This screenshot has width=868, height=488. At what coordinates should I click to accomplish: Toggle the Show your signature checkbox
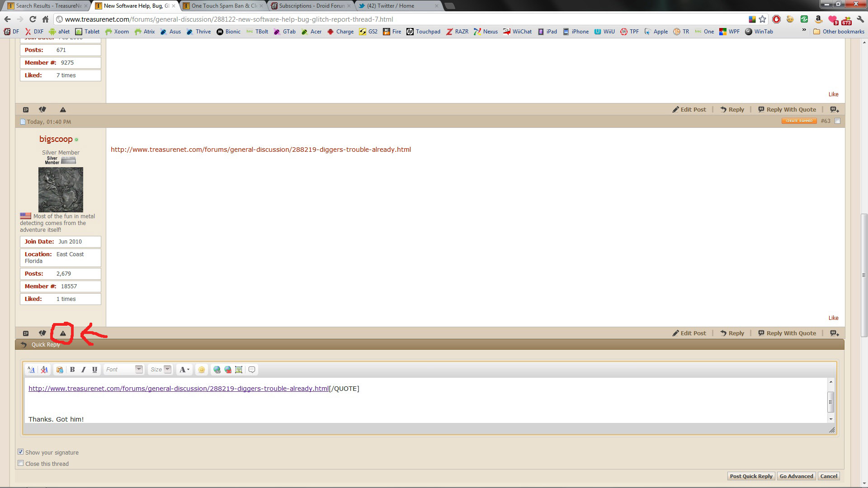(21, 452)
